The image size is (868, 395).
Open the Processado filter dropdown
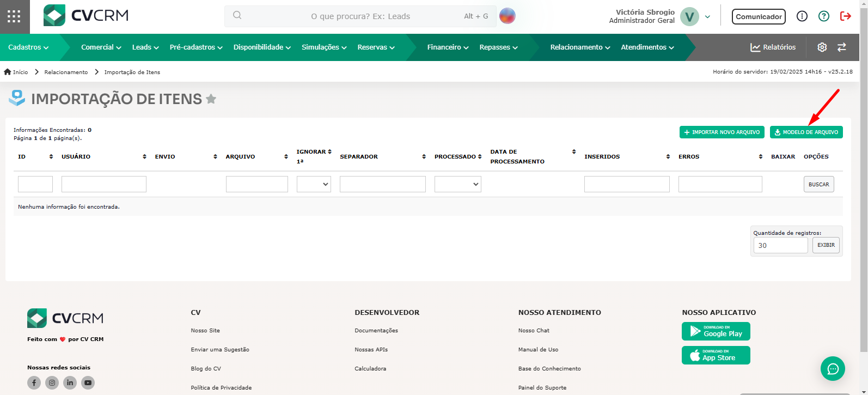(x=458, y=184)
